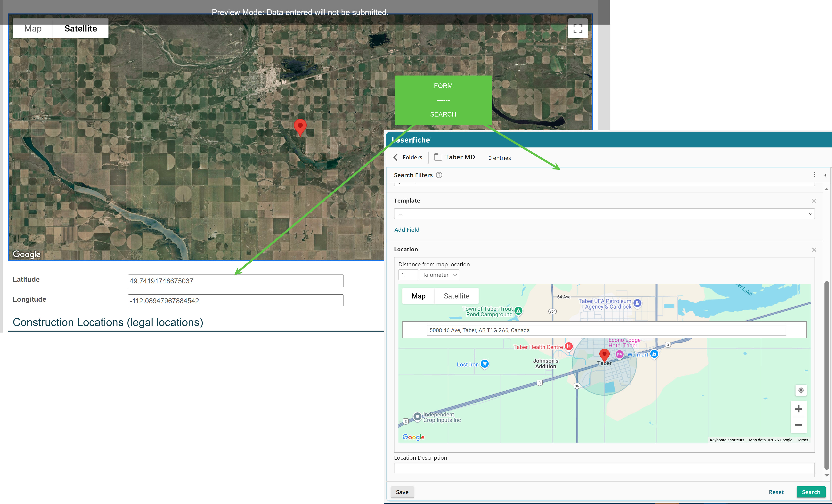Zoom out with the map minus button
Image resolution: width=832 pixels, height=504 pixels.
[x=798, y=425]
